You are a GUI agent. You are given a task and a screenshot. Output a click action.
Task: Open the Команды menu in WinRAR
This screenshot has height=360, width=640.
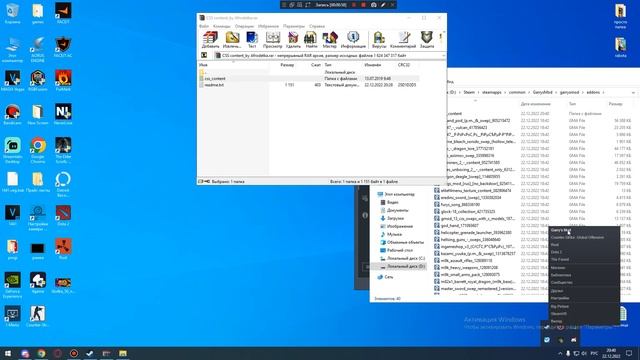pos(222,26)
